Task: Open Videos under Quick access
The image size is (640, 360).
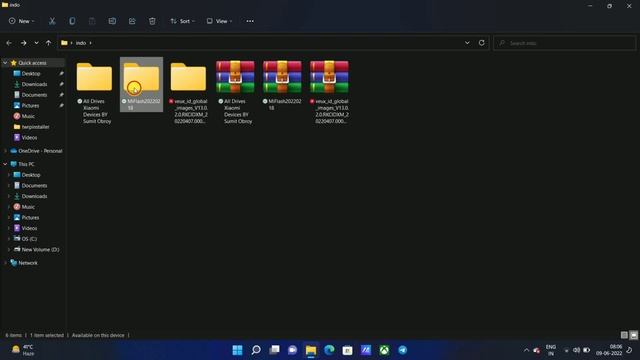Action: (29, 138)
